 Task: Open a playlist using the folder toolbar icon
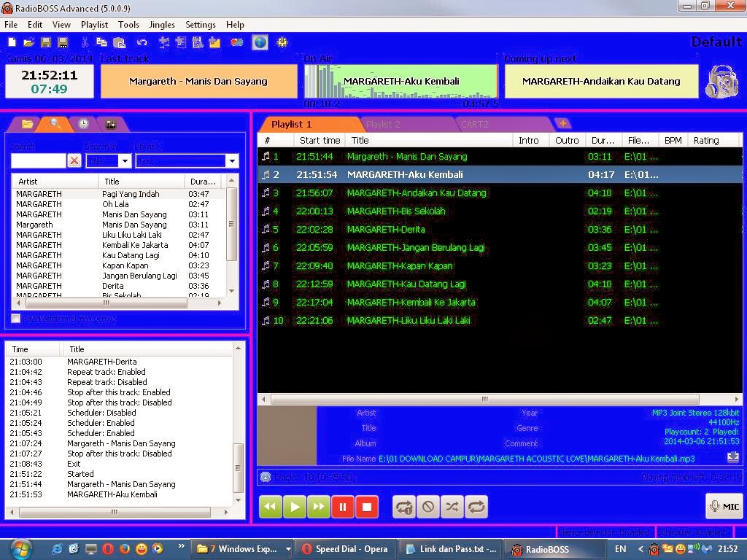tap(27, 42)
